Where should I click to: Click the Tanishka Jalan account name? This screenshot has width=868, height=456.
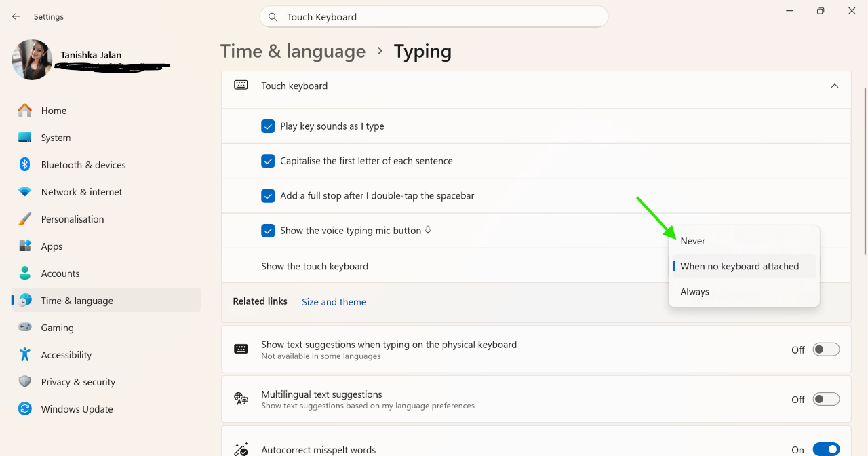tap(91, 55)
